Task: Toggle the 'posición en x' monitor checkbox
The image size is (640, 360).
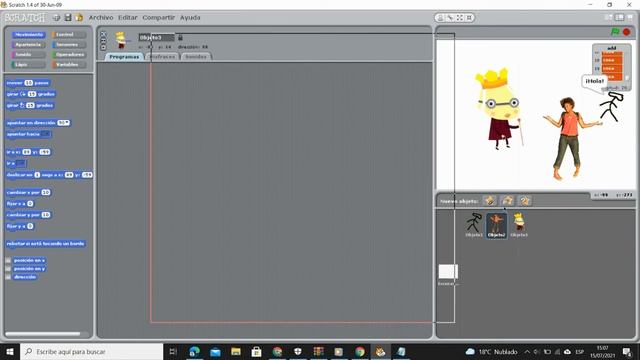Action: point(8,260)
